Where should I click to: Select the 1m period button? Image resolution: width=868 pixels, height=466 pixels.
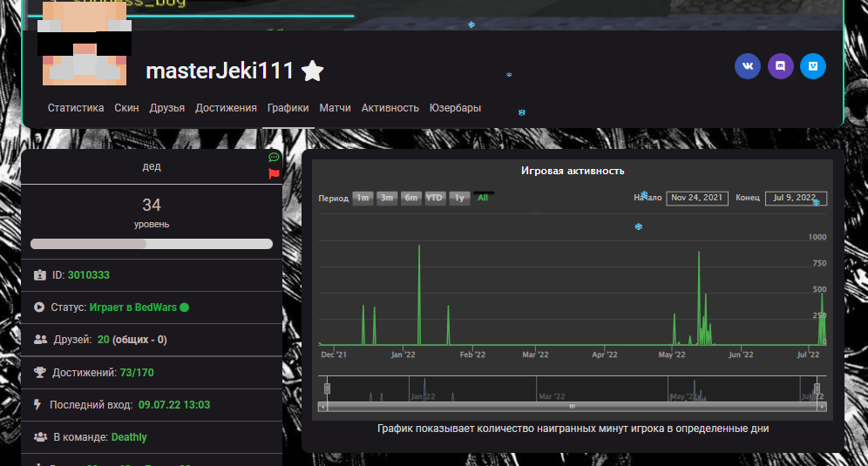[363, 198]
